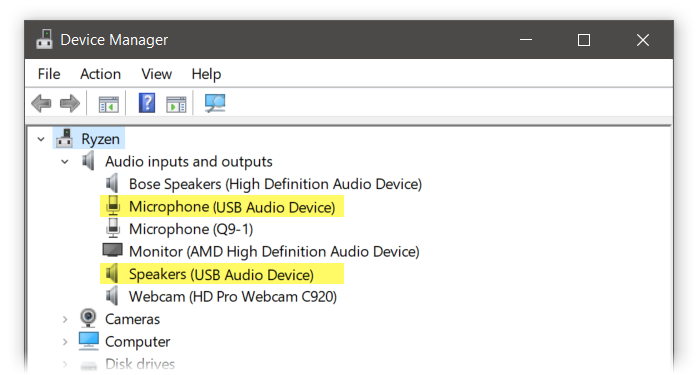Open the File menu
The image size is (698, 375).
tap(49, 74)
